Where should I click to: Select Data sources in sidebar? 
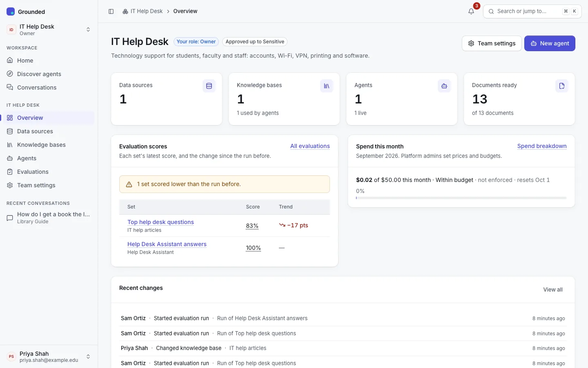point(49,131)
